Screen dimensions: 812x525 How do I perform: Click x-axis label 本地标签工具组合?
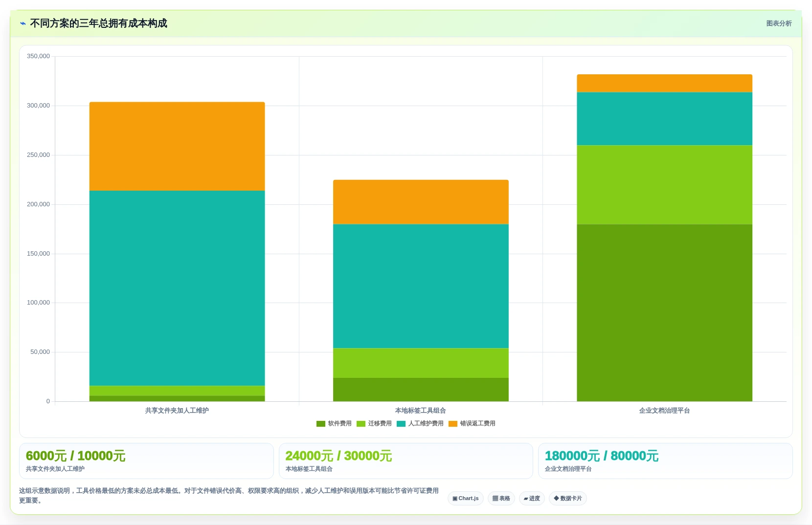point(421,411)
